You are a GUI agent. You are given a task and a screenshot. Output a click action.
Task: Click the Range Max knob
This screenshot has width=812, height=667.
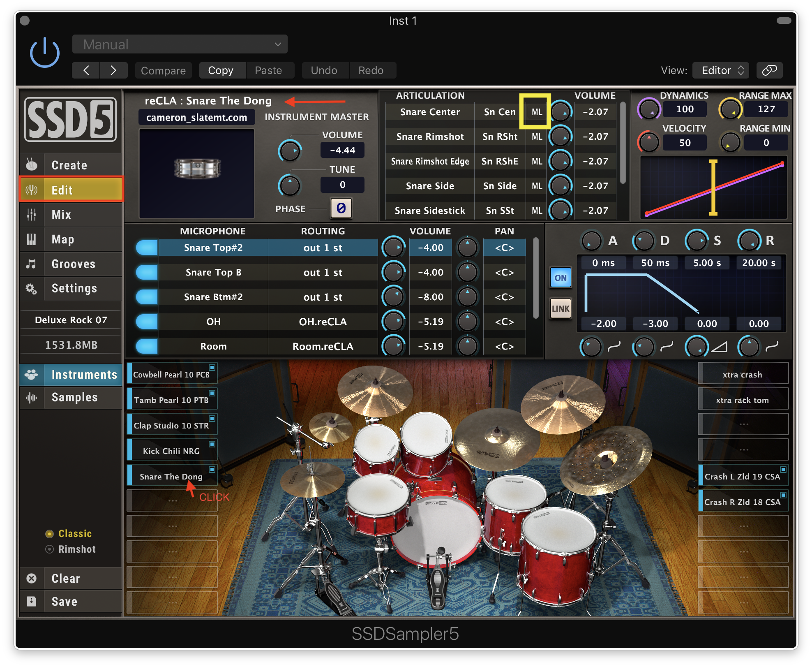(730, 109)
